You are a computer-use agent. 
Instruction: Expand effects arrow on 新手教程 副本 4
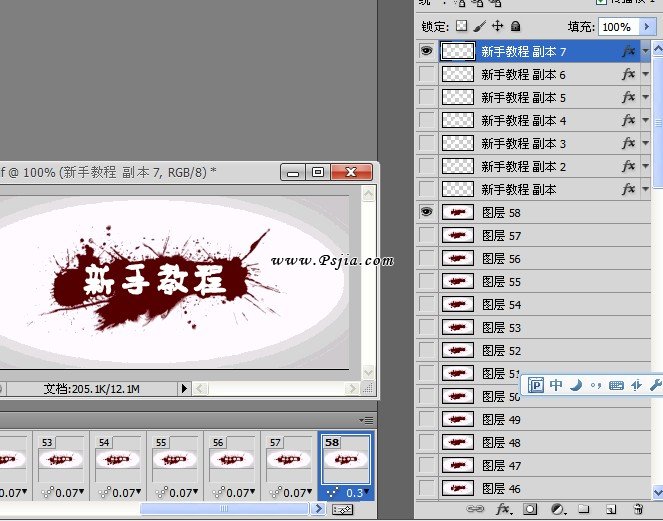645,120
